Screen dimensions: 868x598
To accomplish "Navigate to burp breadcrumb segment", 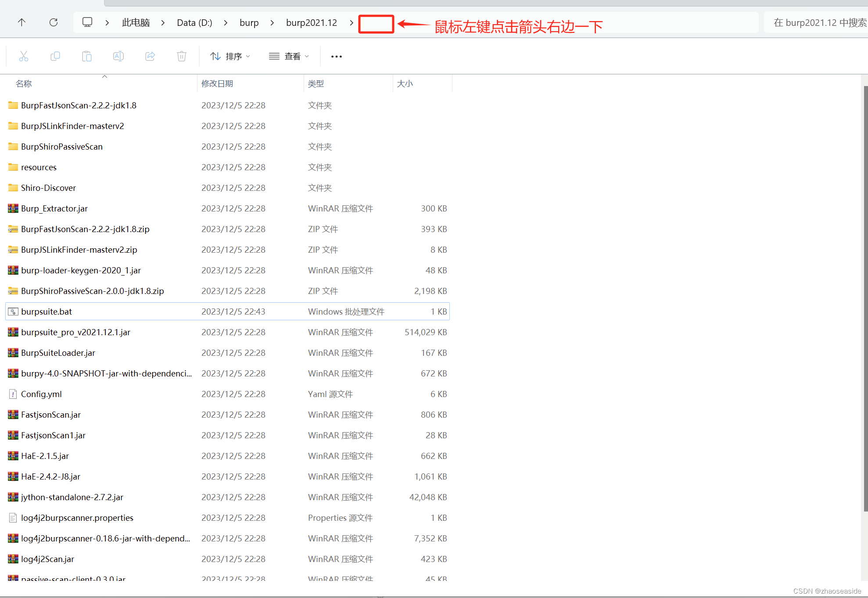I will point(249,23).
